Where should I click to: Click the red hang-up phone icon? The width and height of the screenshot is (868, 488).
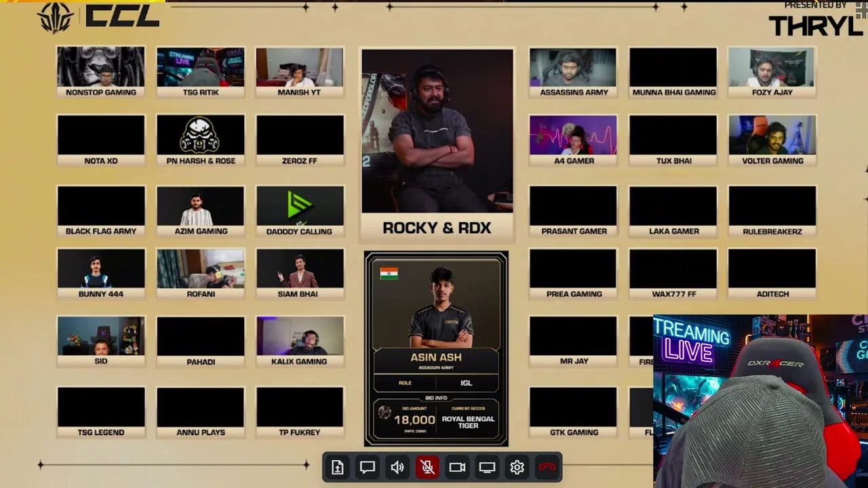click(547, 467)
